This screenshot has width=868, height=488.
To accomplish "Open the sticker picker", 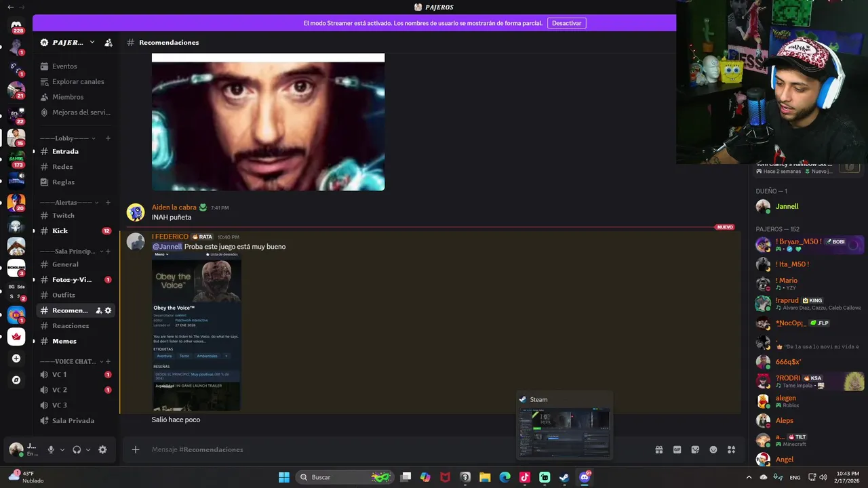I will click(x=695, y=449).
